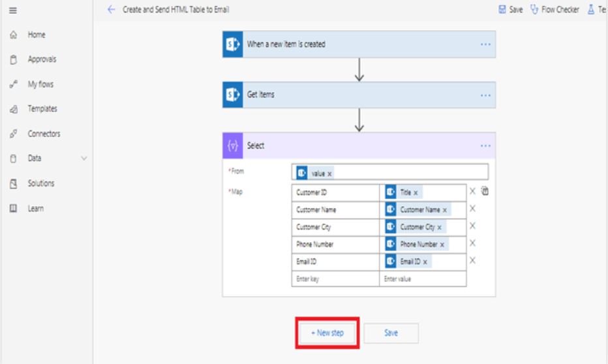The height and width of the screenshot is (364, 608).
Task: Delete the Email ID map row
Action: coord(472,260)
